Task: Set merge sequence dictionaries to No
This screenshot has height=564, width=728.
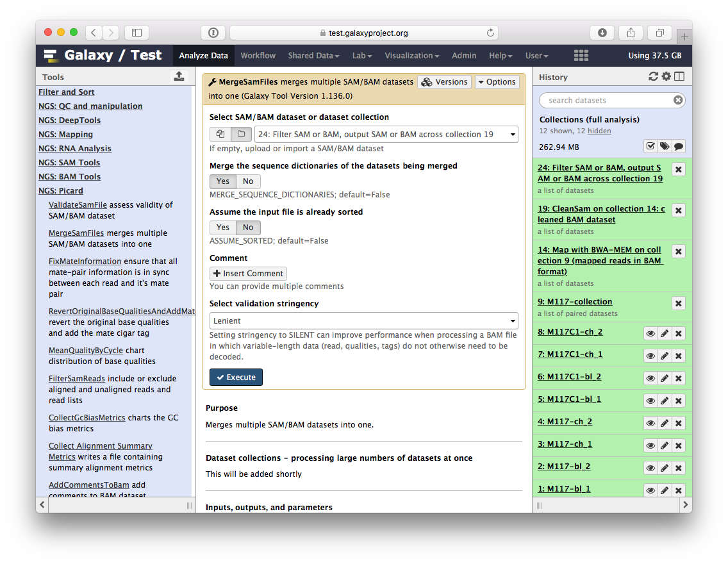Action: coord(249,181)
